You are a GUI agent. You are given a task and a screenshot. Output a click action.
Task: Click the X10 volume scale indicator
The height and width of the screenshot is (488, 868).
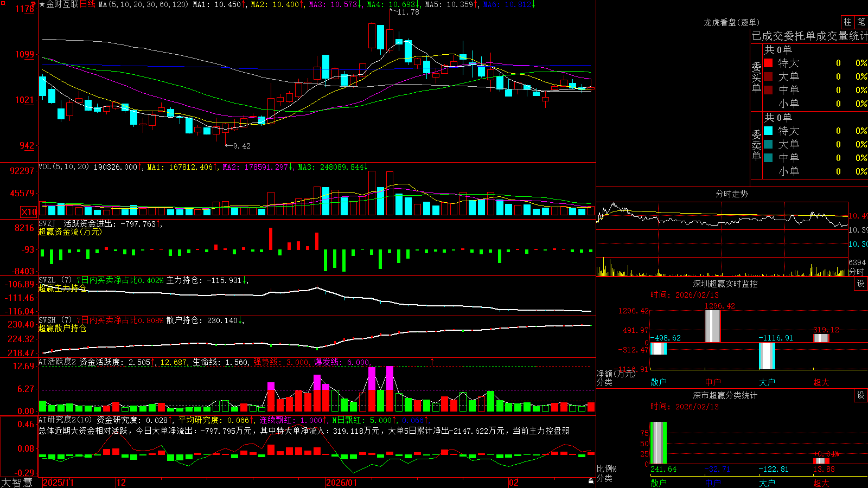[x=29, y=212]
